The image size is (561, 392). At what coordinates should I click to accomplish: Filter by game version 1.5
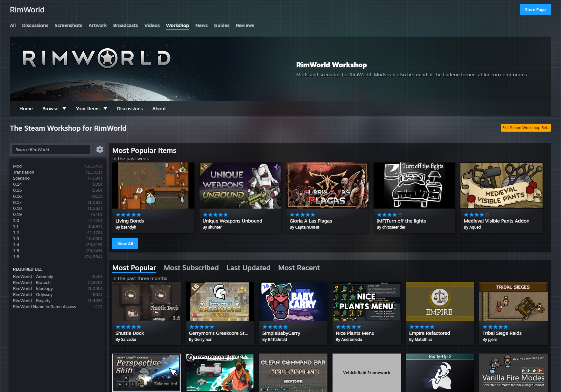(58, 251)
